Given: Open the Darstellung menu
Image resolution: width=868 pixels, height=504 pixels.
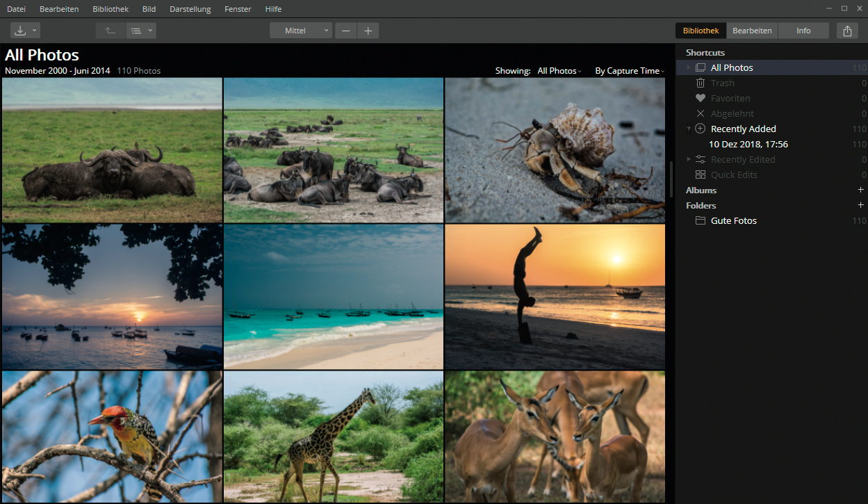Looking at the screenshot, I should pos(191,9).
